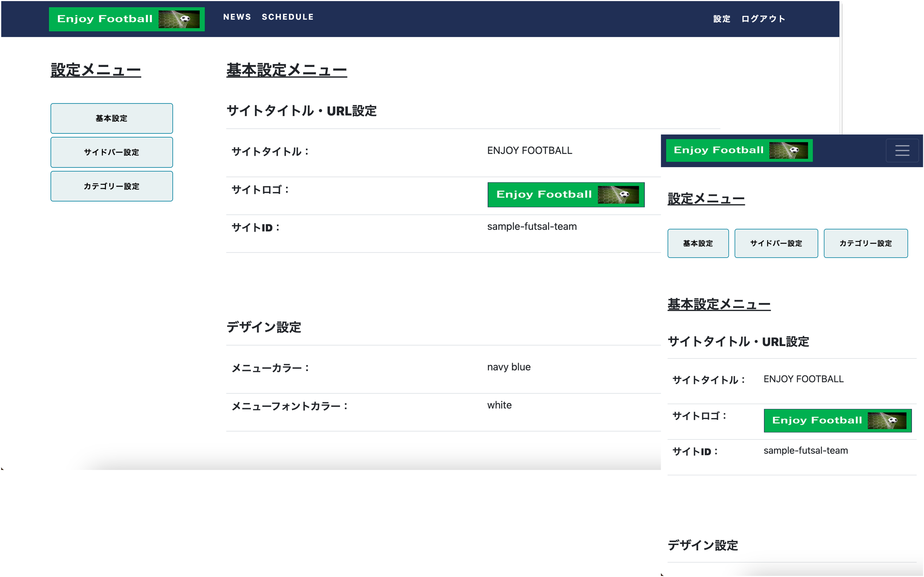Open the SCHEDULE menu item
Viewport: 924px width, 577px height.
(288, 17)
